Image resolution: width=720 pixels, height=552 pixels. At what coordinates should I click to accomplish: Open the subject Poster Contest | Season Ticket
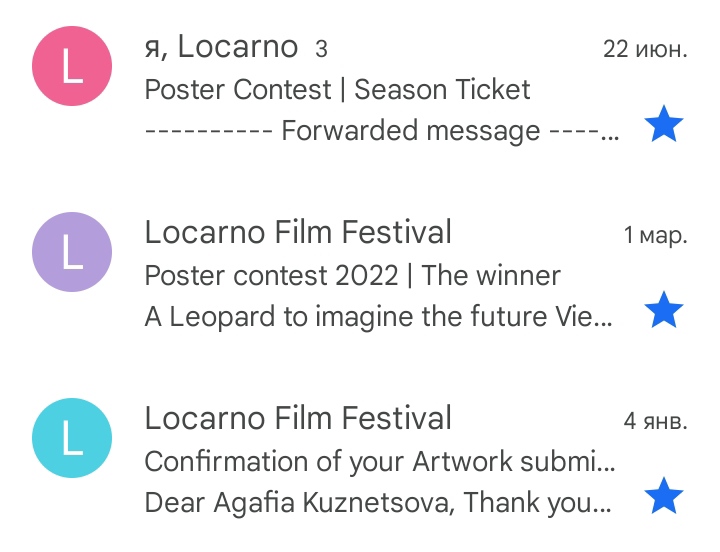coord(338,89)
